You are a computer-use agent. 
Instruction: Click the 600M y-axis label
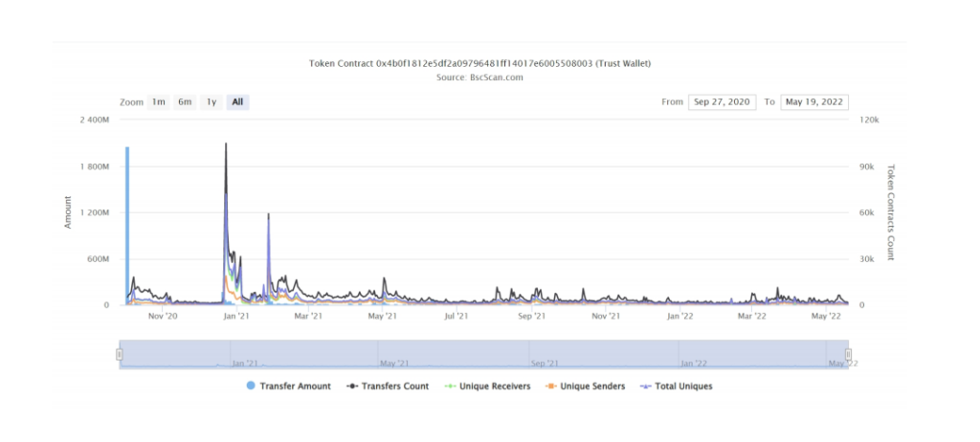point(99,259)
